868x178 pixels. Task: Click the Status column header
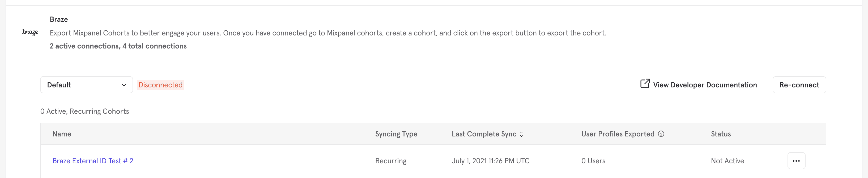(720, 134)
